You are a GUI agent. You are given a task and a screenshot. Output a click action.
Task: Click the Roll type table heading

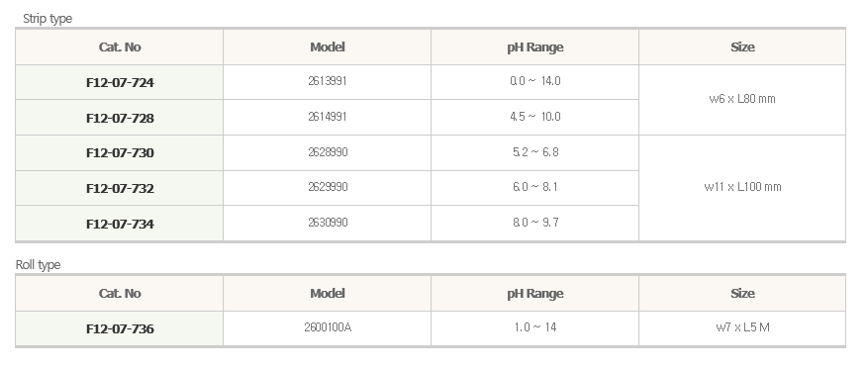pos(38,265)
